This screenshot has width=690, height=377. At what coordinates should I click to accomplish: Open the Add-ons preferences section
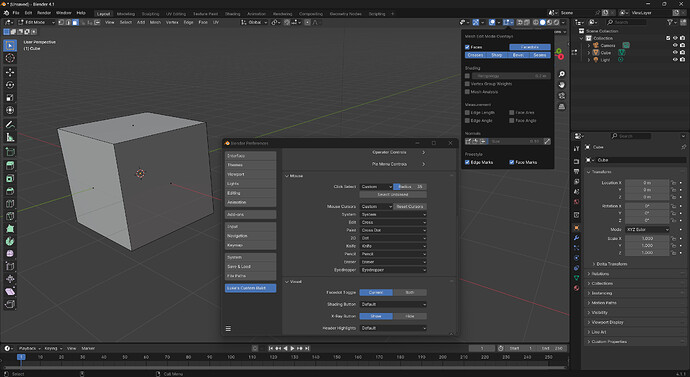click(250, 215)
